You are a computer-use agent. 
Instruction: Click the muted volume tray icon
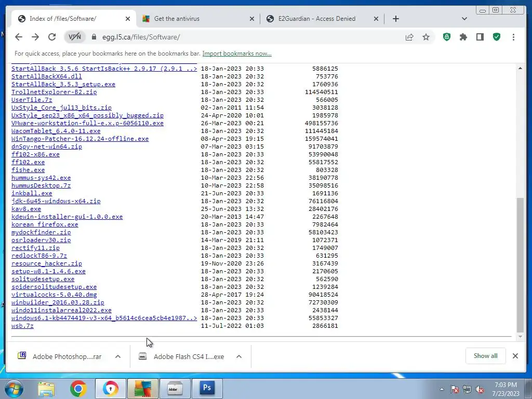pos(479,390)
